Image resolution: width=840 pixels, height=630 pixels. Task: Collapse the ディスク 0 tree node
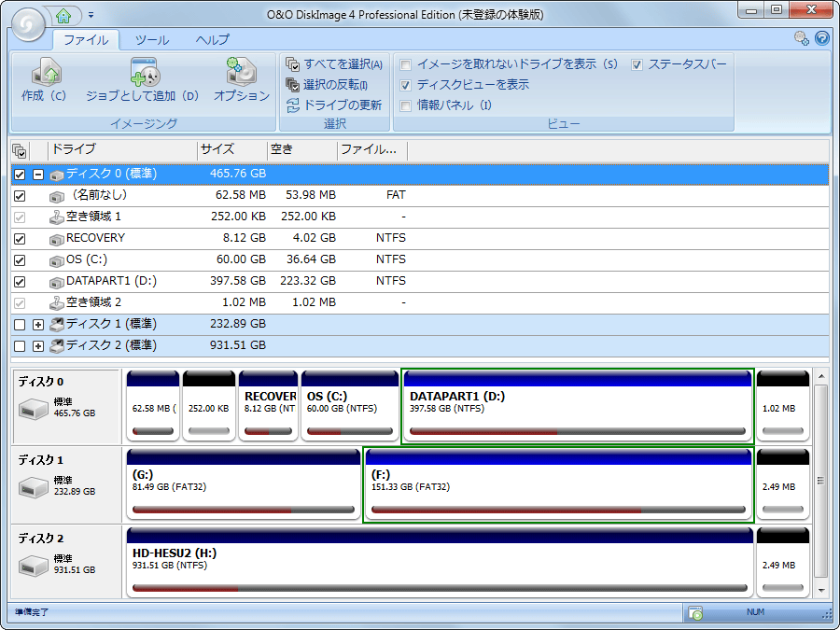click(38, 175)
